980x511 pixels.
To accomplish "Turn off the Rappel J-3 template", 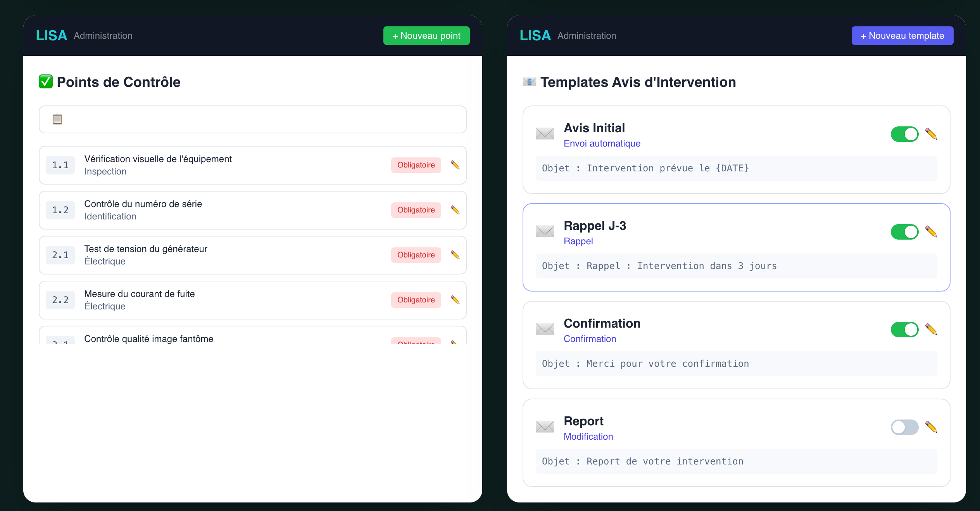I will tap(905, 231).
